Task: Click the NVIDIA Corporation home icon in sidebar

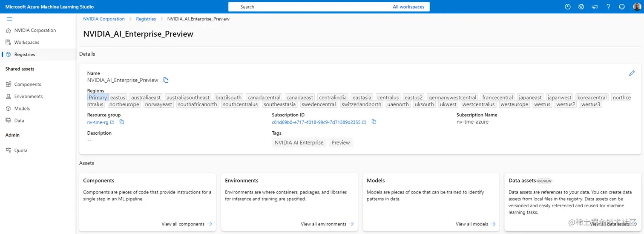Action: [9, 30]
